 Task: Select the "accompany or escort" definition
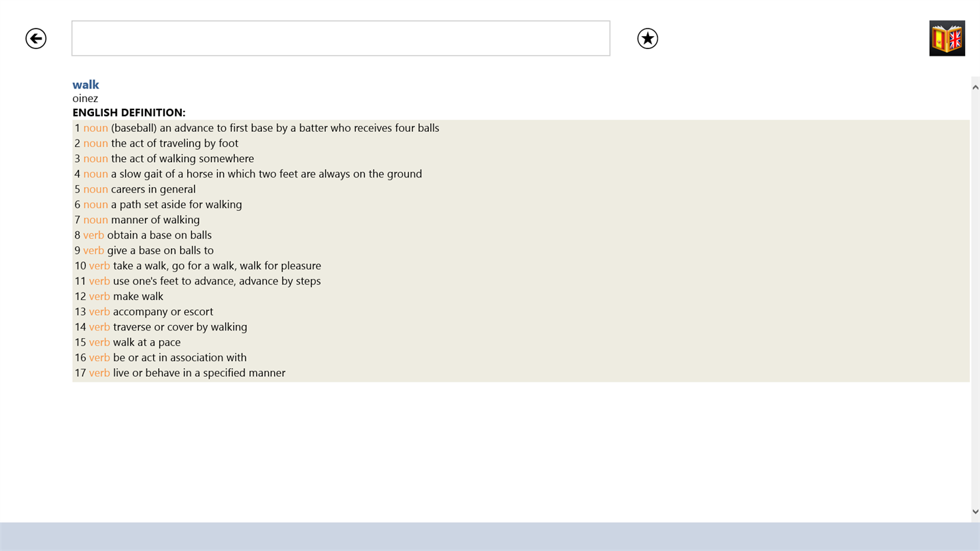pos(163,312)
